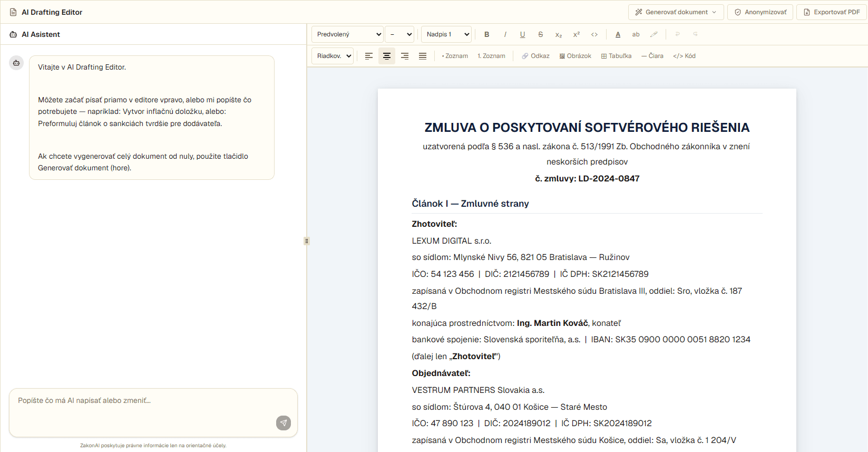Click the AI prompt text field

145,412
